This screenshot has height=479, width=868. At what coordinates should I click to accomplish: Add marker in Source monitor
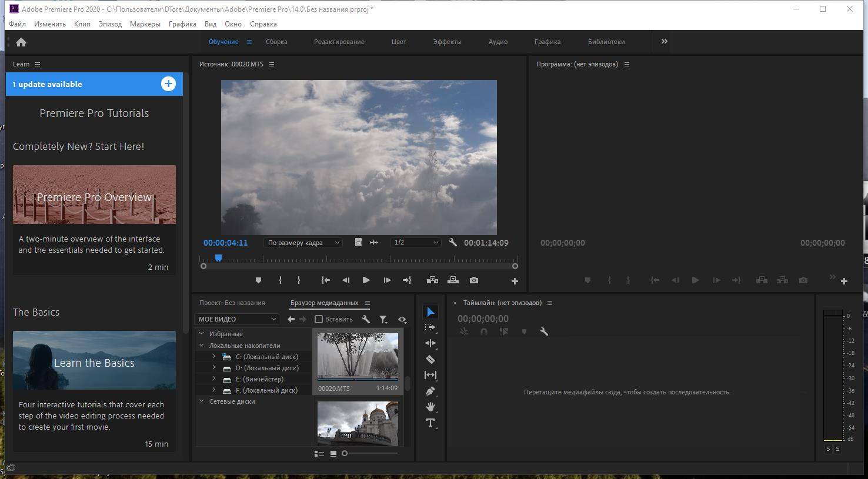(x=258, y=280)
